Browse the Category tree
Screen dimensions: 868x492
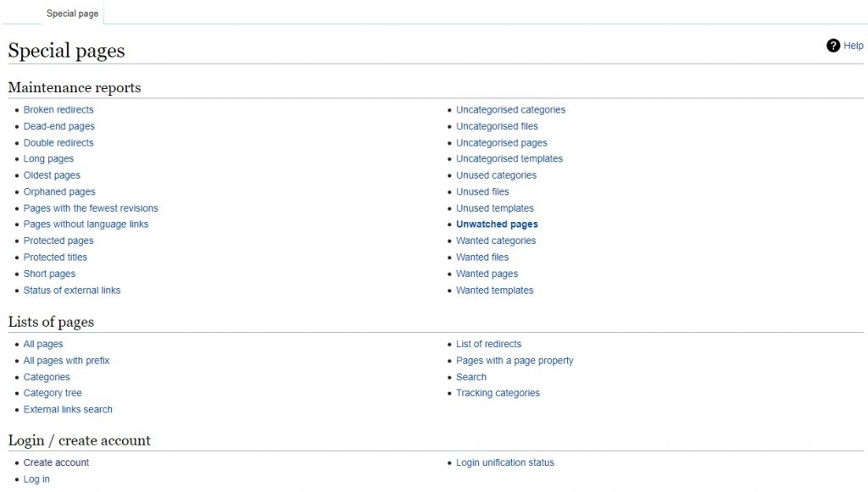coord(53,393)
